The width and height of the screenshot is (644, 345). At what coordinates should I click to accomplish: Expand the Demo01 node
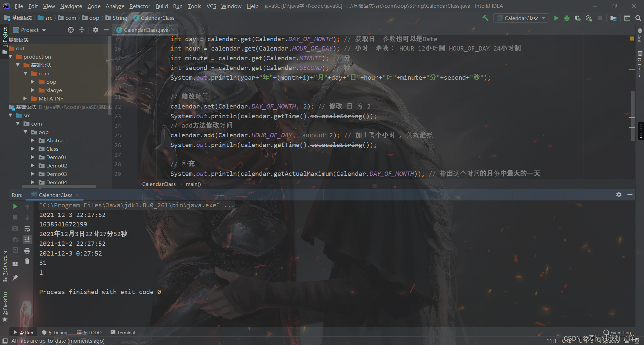pyautogui.click(x=33, y=157)
